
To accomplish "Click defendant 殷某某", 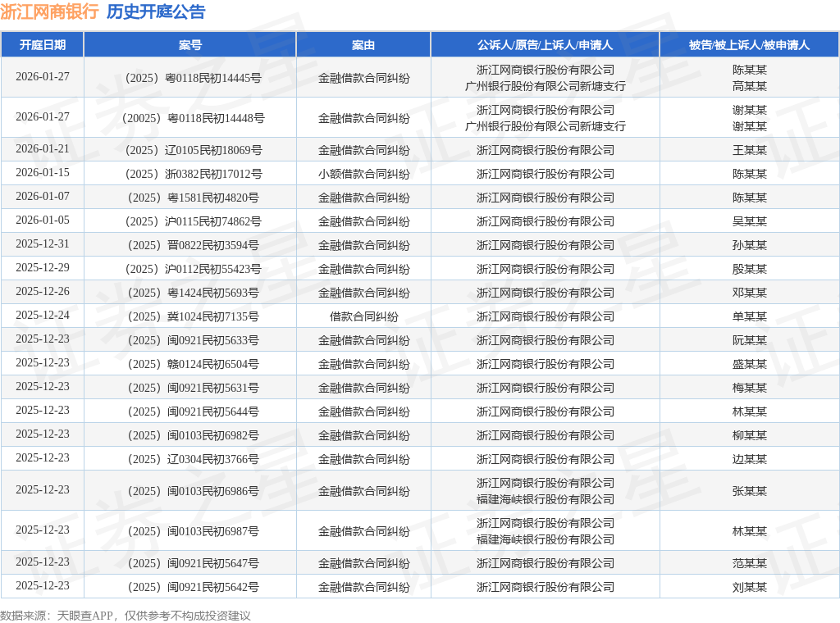I will coord(750,269).
